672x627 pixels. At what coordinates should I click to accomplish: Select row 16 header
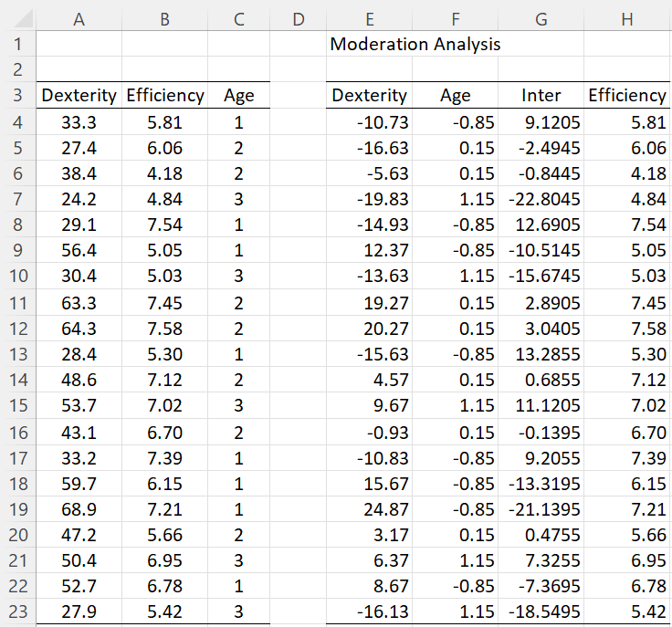18,433
